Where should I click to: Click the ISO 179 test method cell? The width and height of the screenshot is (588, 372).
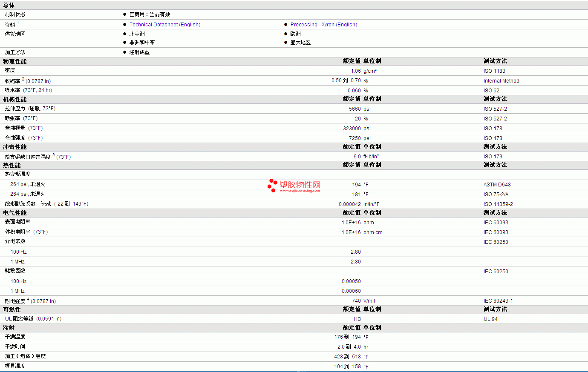(x=493, y=157)
